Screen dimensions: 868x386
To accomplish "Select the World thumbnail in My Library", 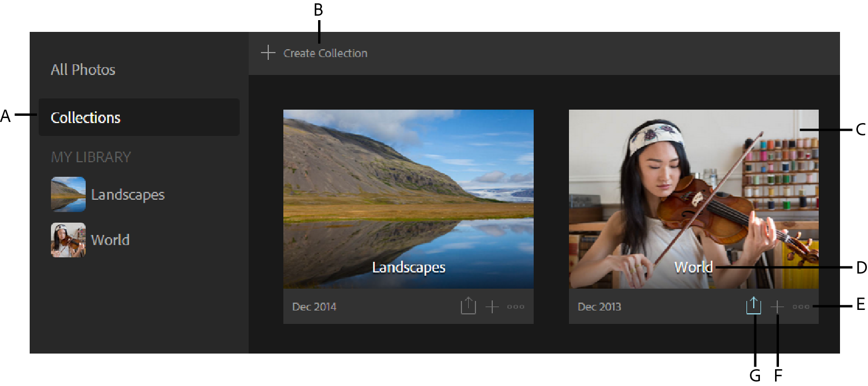I will [68, 240].
